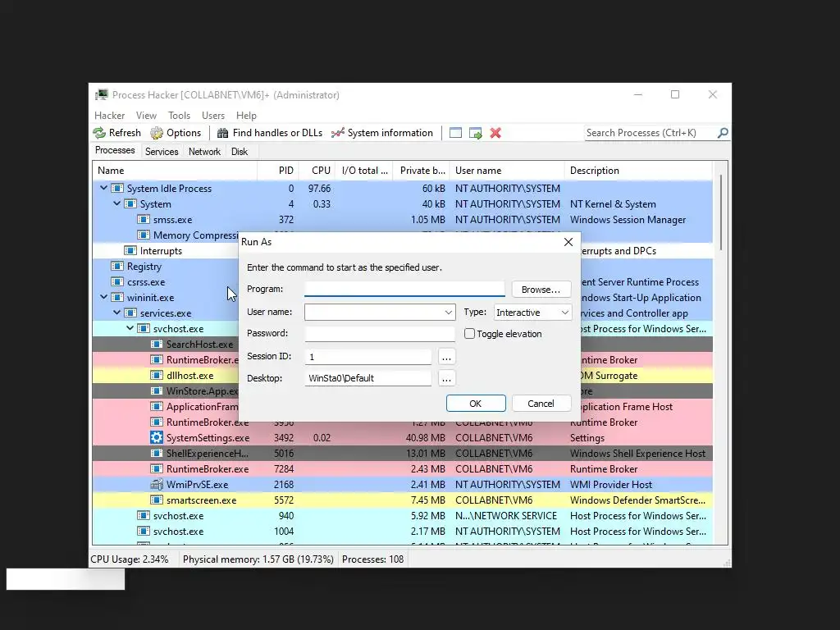Click the Processes: 108 status entry

point(373,559)
